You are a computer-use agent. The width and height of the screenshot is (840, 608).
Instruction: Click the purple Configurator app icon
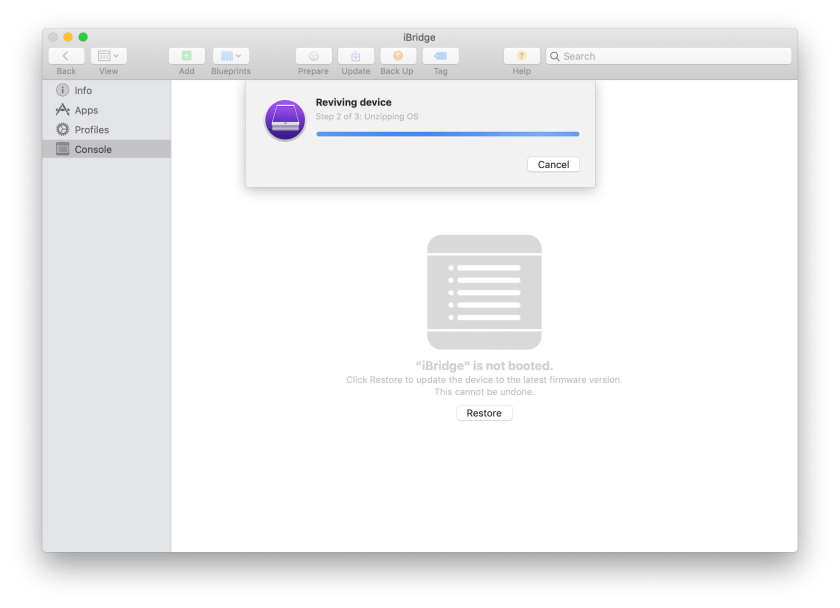coord(285,120)
